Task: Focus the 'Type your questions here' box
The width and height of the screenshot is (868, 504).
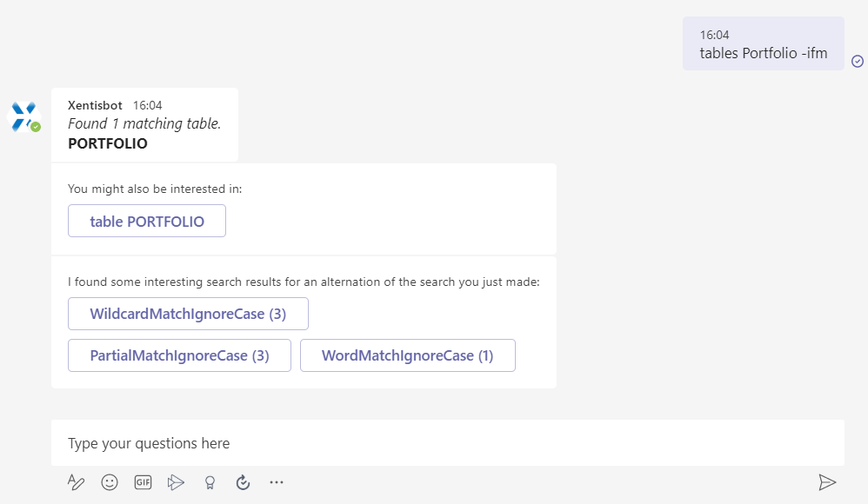Action: click(448, 443)
